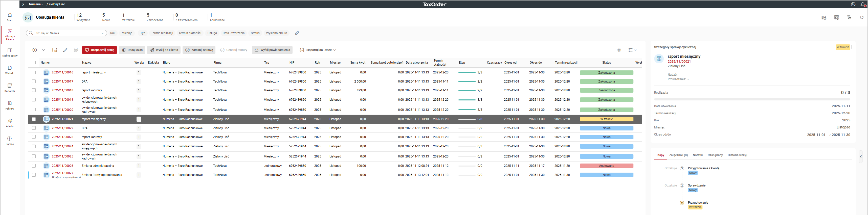Open Tablica spraw in the sidebar
868x215 pixels.
click(10, 52)
